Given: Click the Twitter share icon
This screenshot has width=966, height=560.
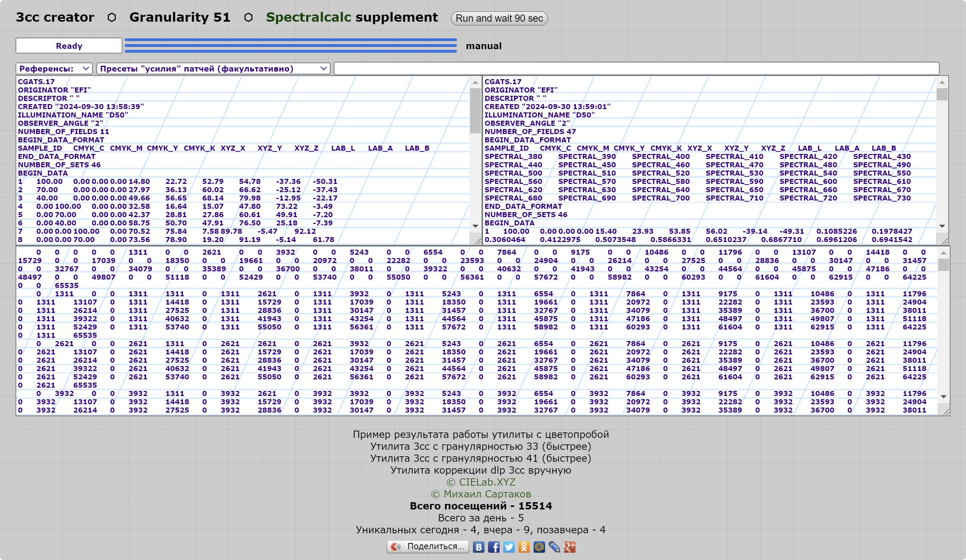Looking at the screenshot, I should [509, 547].
